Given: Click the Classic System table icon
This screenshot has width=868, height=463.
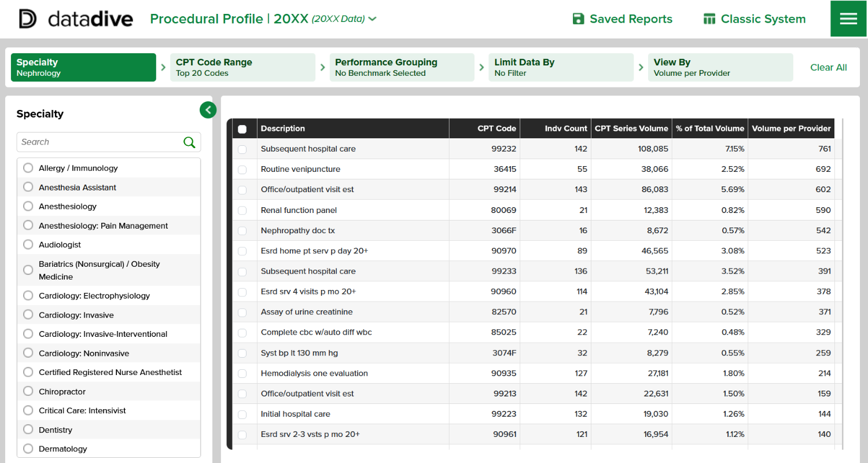Looking at the screenshot, I should click(x=709, y=19).
